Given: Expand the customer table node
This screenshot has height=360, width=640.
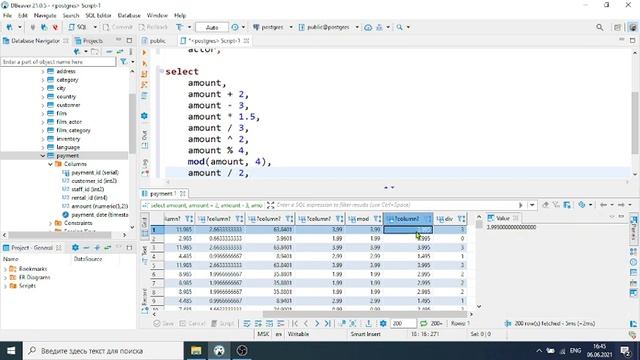Looking at the screenshot, I should tap(43, 105).
